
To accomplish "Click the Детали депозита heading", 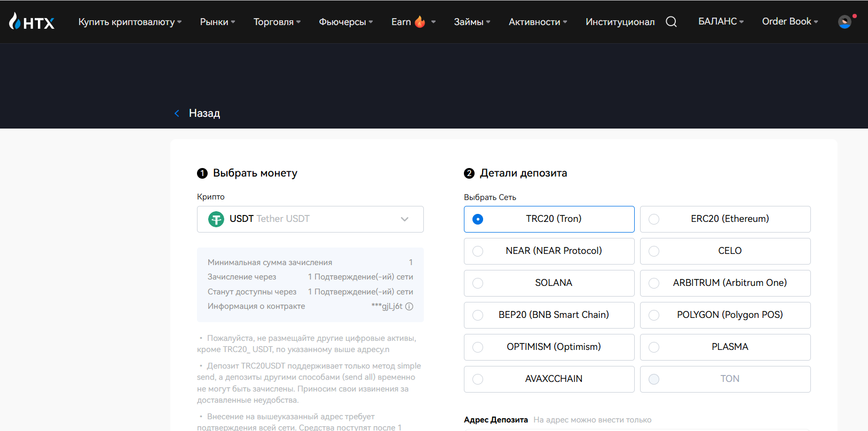I will [x=524, y=173].
